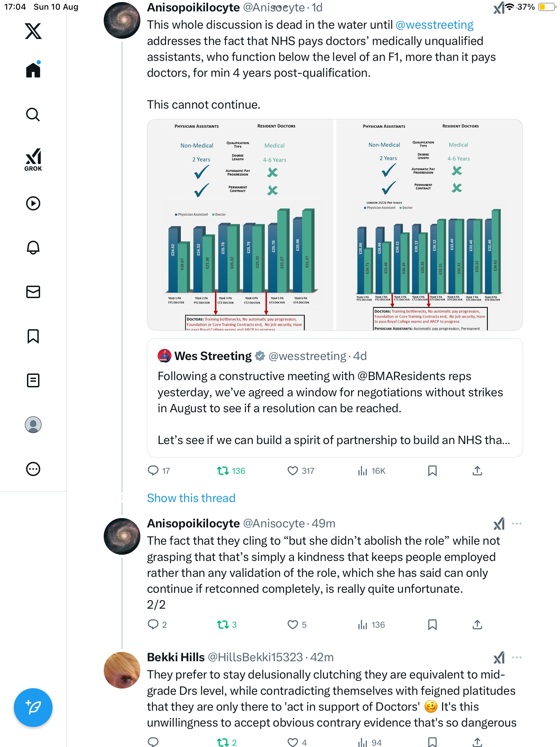Open the Profile tab in sidebar
The width and height of the screenshot is (560, 747).
coord(33,425)
